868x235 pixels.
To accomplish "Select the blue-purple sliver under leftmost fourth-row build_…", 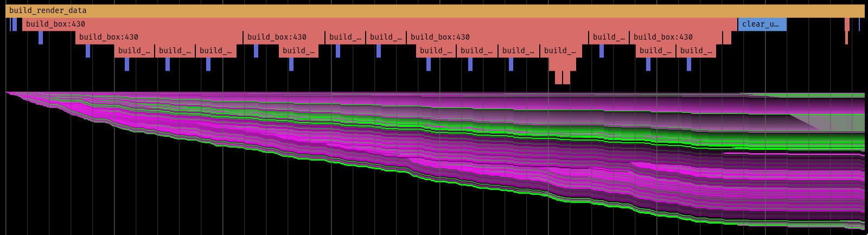I will (x=127, y=64).
